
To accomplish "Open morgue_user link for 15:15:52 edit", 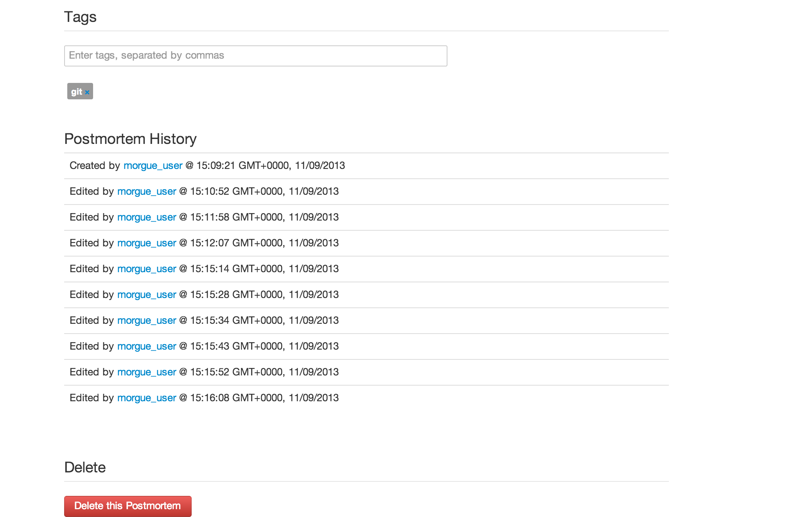I will coord(147,372).
